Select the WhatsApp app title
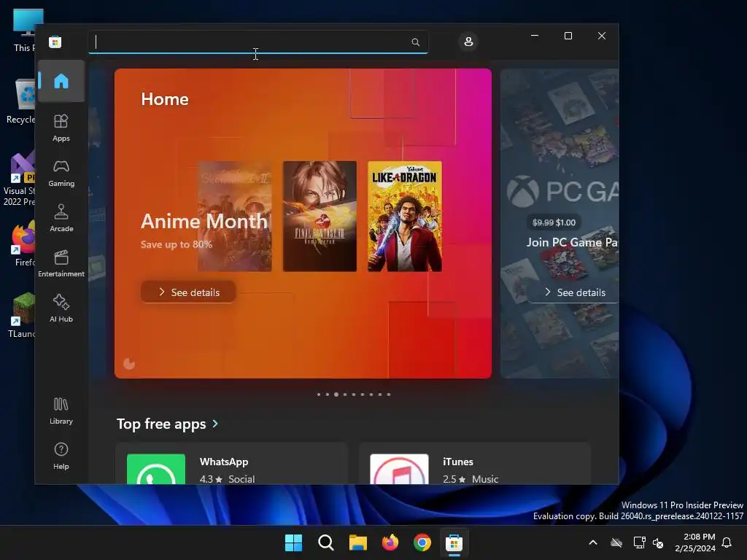The image size is (747, 560). [224, 462]
